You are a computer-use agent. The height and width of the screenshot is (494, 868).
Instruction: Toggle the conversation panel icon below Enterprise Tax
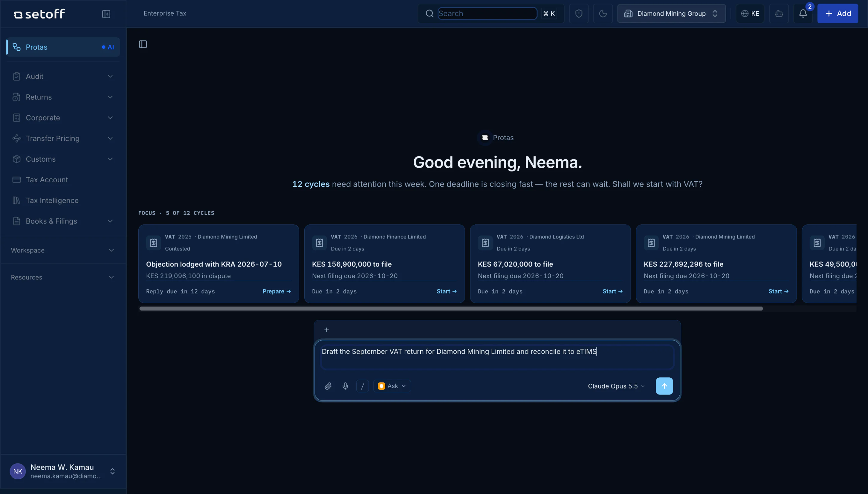[143, 45]
